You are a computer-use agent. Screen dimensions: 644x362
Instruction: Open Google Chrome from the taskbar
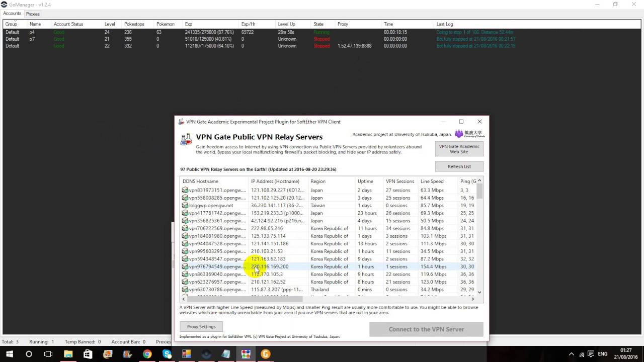click(147, 354)
